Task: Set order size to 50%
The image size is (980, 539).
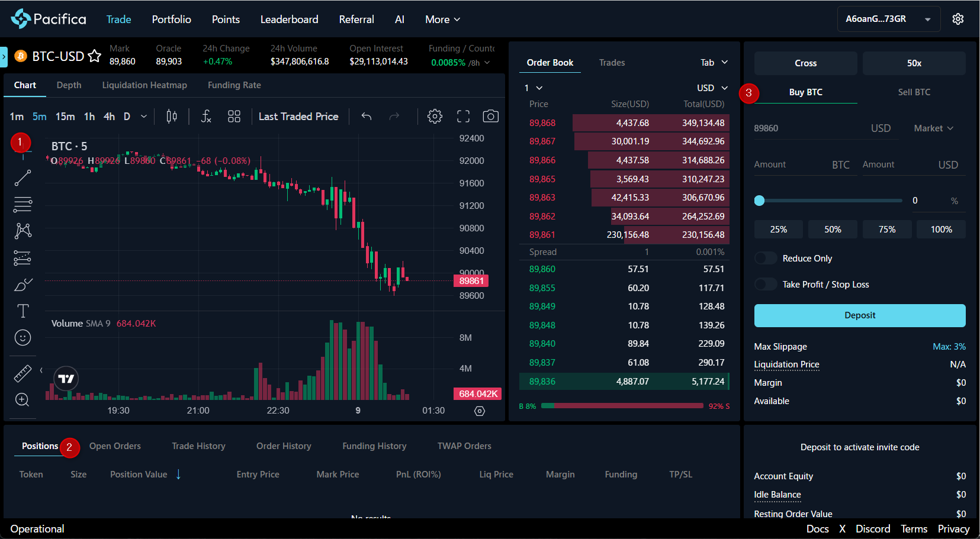Action: tap(833, 230)
